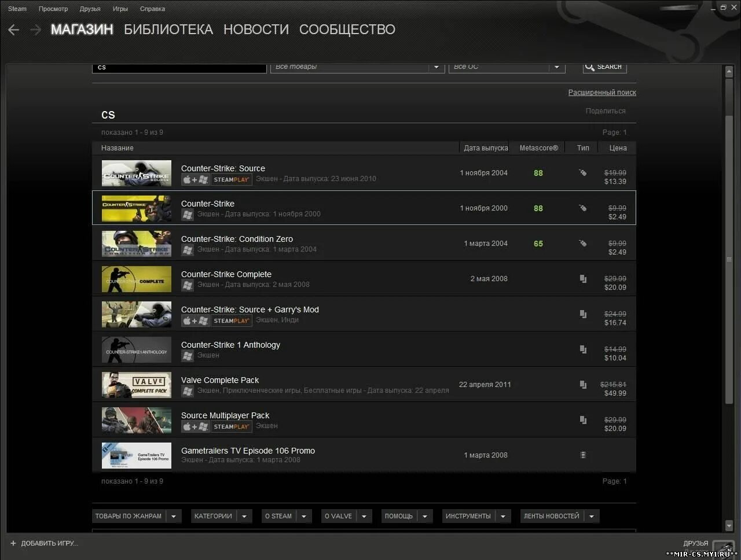Click scrollbar up arrow

click(729, 72)
